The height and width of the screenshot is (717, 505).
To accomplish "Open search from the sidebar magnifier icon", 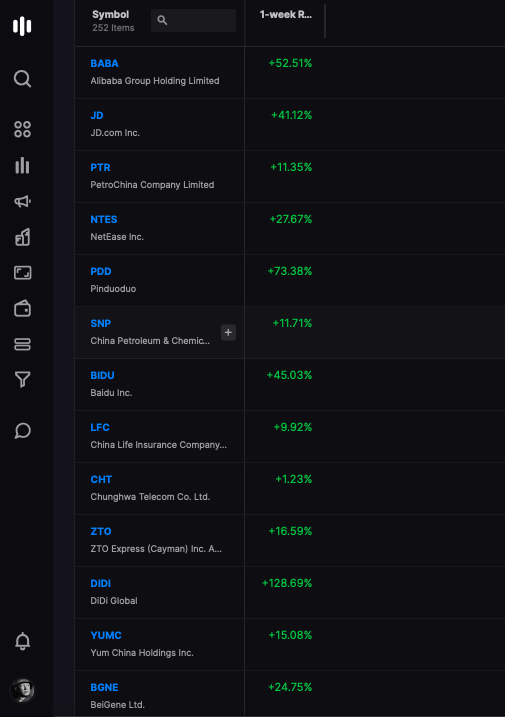I will [x=22, y=79].
